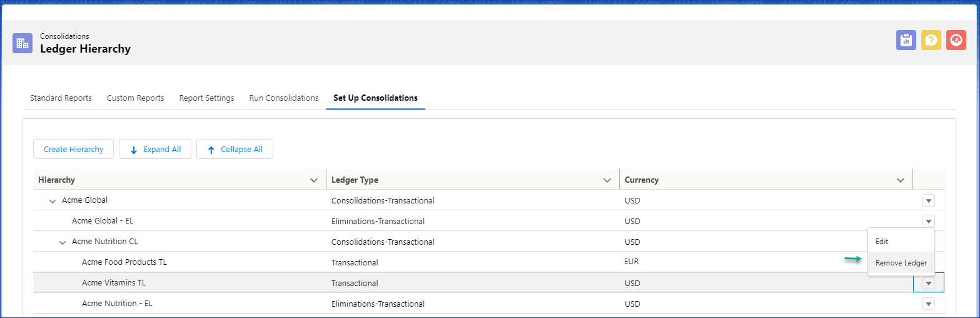
Task: Click Ledger Hierarchy page title
Action: tap(85, 49)
